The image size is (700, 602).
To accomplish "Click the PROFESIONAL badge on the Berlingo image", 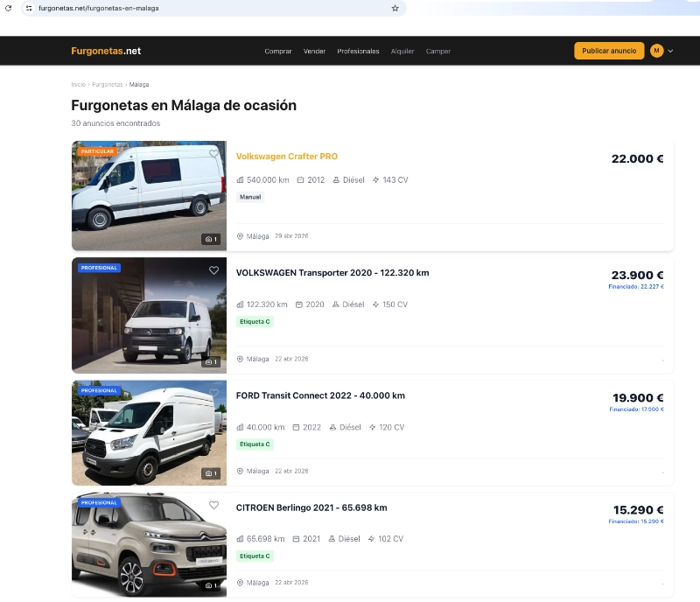I will pos(99,503).
